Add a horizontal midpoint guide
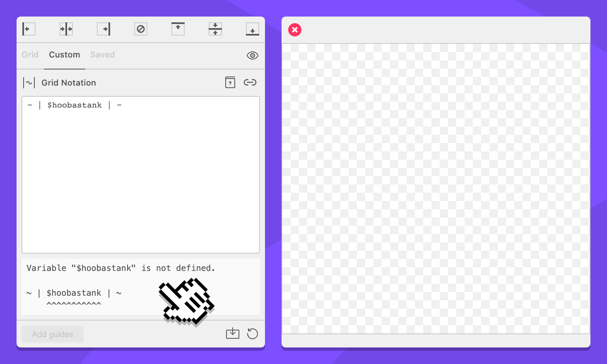Screen dimensions: 607x364 click(215, 29)
